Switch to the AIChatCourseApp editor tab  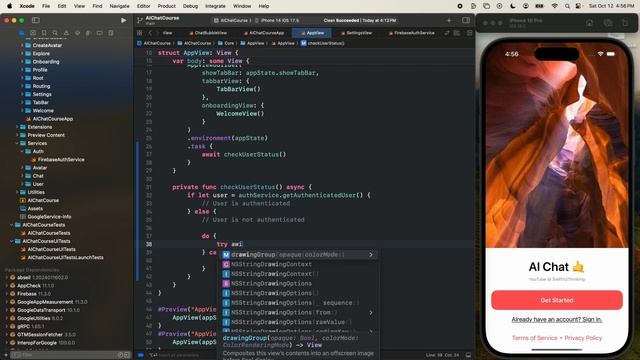coord(264,33)
